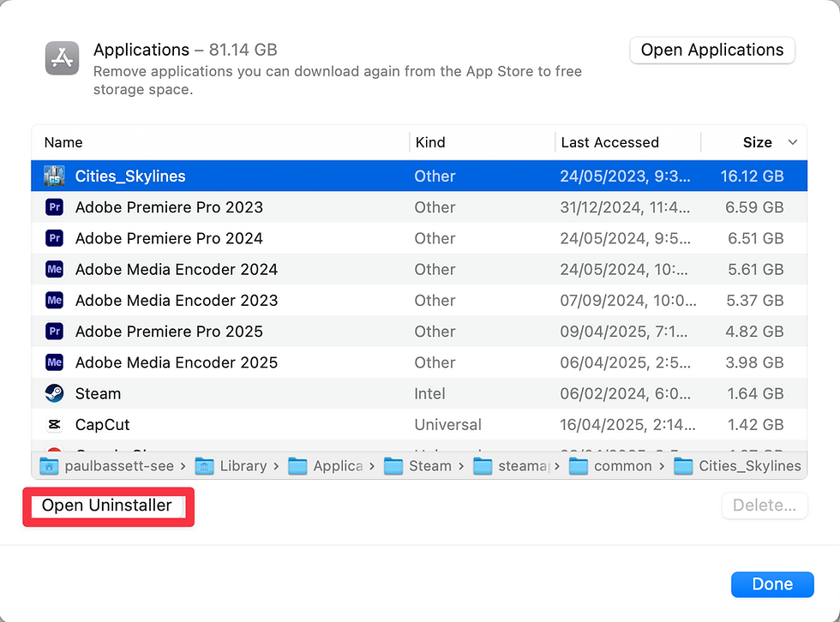The width and height of the screenshot is (840, 622).
Task: Select Adobe Media Encoder 2025 name text
Action: coord(177,362)
